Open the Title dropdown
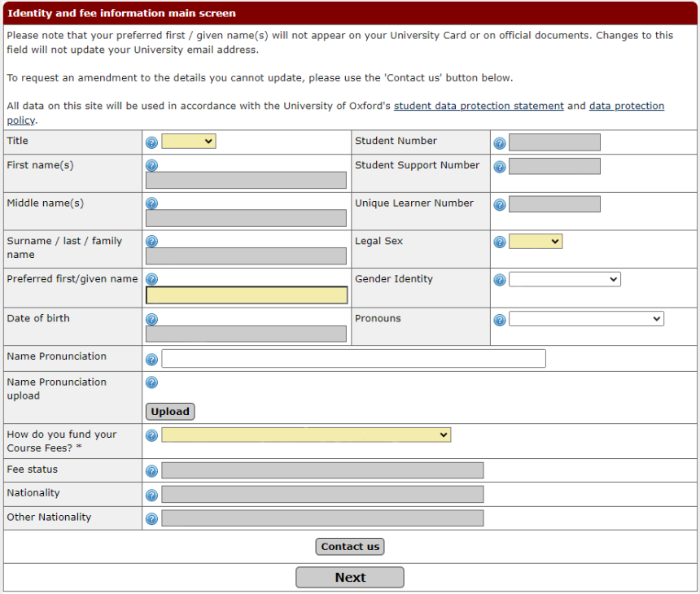The image size is (700, 594). (188, 142)
